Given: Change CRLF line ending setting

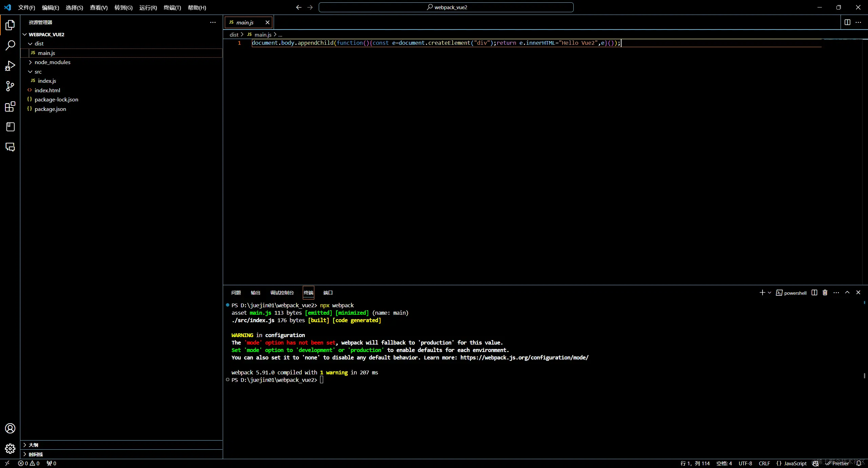Looking at the screenshot, I should [764, 463].
